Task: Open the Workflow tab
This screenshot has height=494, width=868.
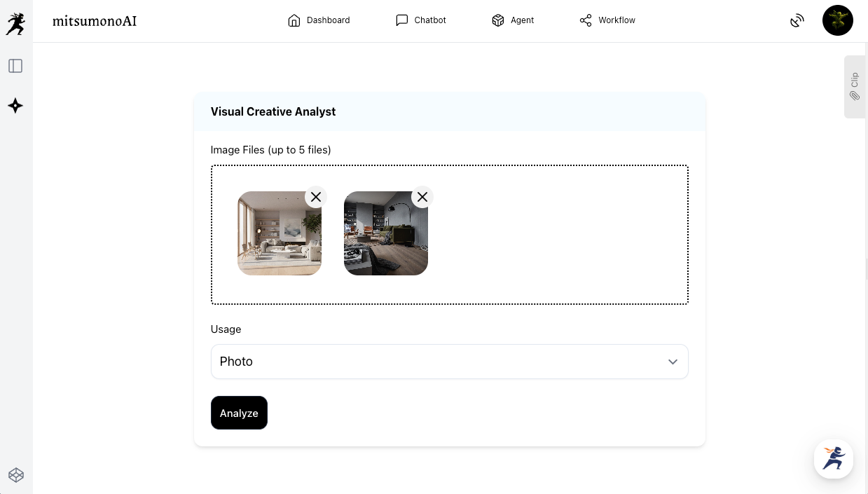Action: coord(616,20)
